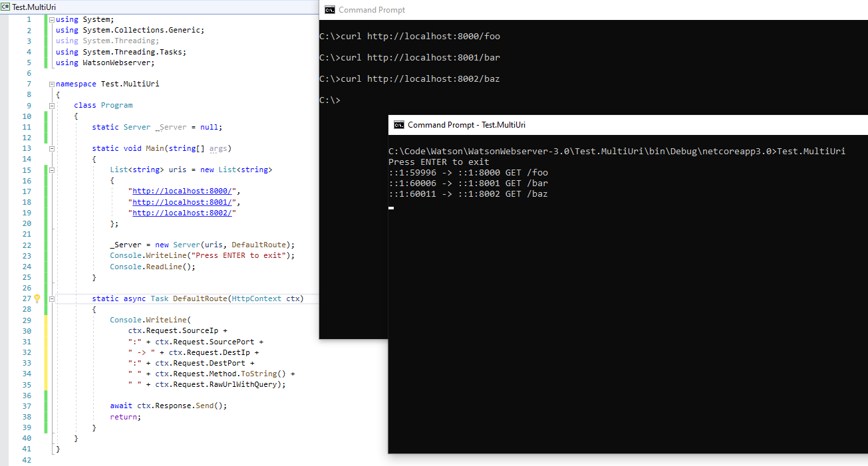Toggle outlining for the DefaultRoute method
This screenshot has height=466, width=868.
[x=52, y=298]
